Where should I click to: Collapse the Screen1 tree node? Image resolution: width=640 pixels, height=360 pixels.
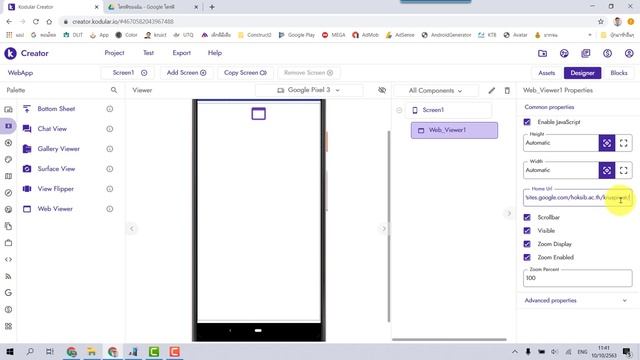click(399, 110)
